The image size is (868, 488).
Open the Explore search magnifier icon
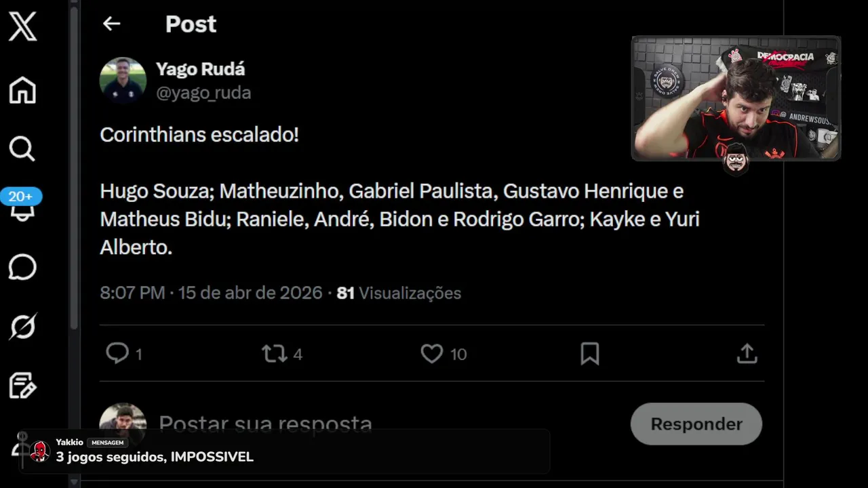point(22,148)
